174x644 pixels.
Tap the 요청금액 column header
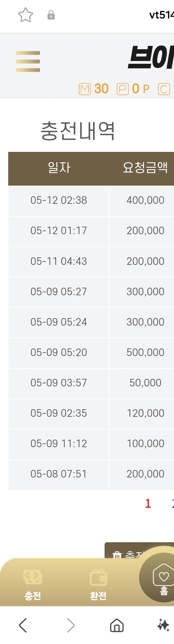pos(145,167)
